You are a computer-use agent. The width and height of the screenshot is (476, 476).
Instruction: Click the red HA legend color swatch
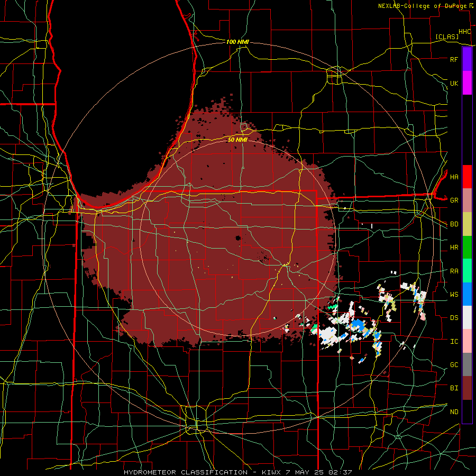click(467, 177)
